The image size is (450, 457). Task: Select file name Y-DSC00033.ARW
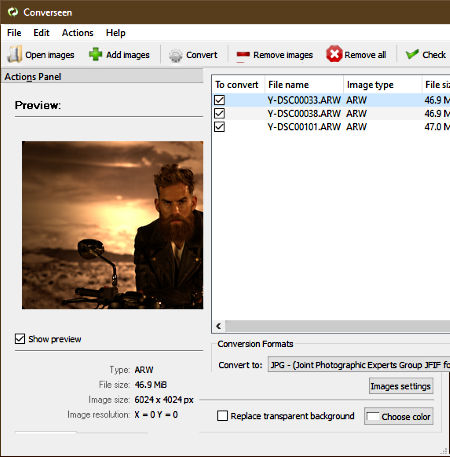(x=304, y=100)
